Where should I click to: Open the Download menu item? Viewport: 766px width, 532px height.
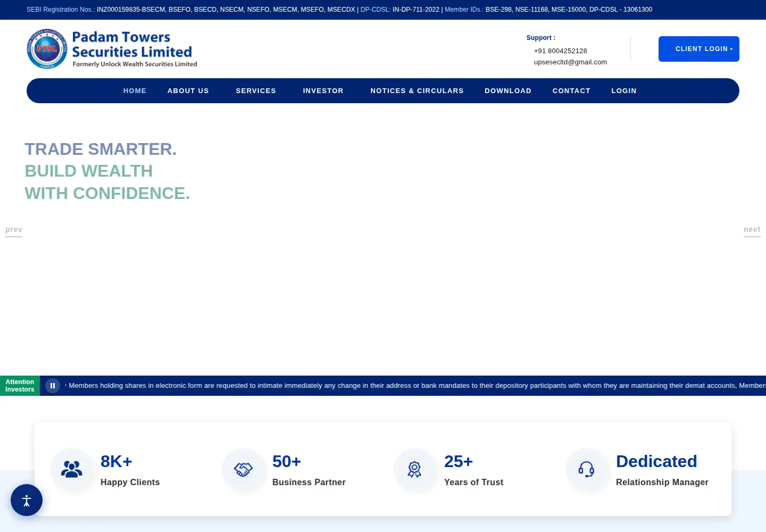click(508, 91)
